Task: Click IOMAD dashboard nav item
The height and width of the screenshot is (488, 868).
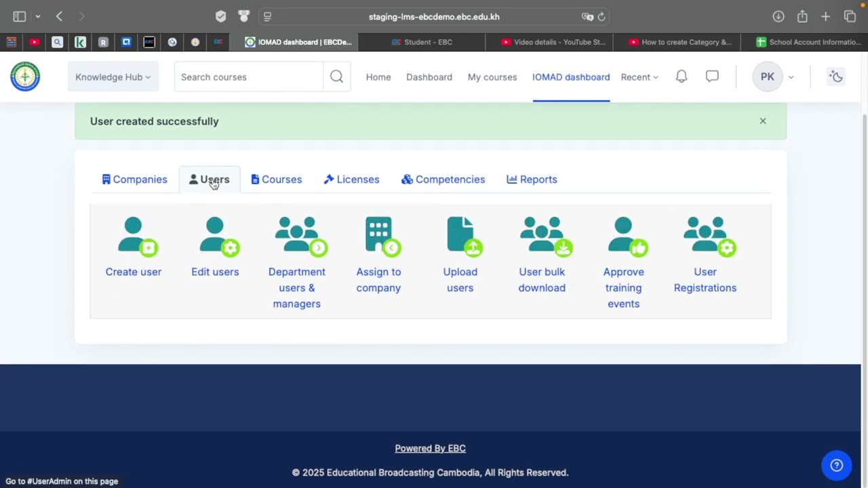Action: click(571, 77)
